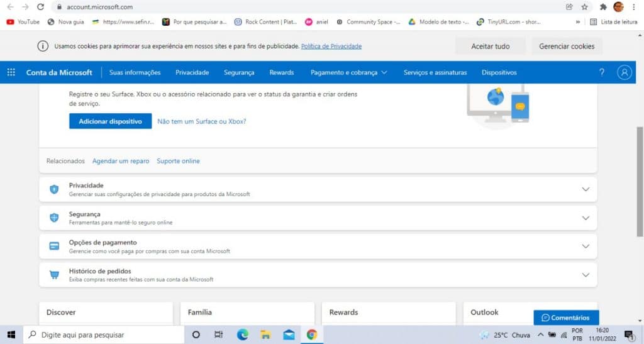The width and height of the screenshot is (644, 344).
Task: Click the Privacidade shield icon
Action: click(54, 189)
